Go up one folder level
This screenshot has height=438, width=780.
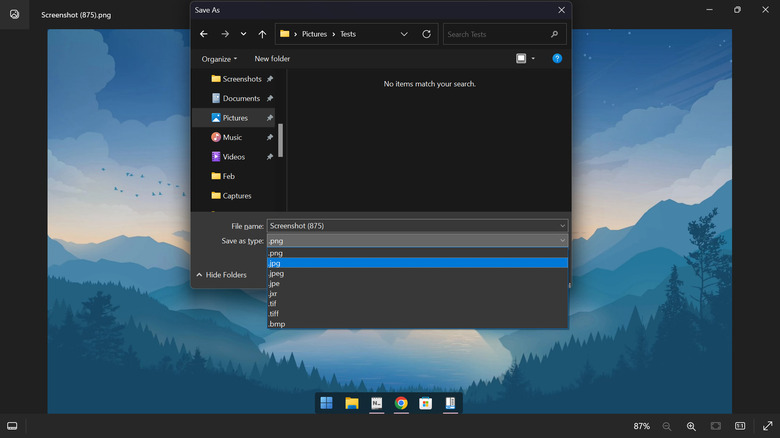click(262, 34)
